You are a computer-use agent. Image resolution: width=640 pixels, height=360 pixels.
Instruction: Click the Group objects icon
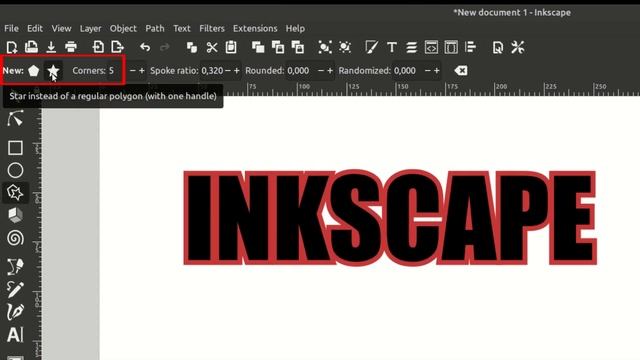[324, 47]
